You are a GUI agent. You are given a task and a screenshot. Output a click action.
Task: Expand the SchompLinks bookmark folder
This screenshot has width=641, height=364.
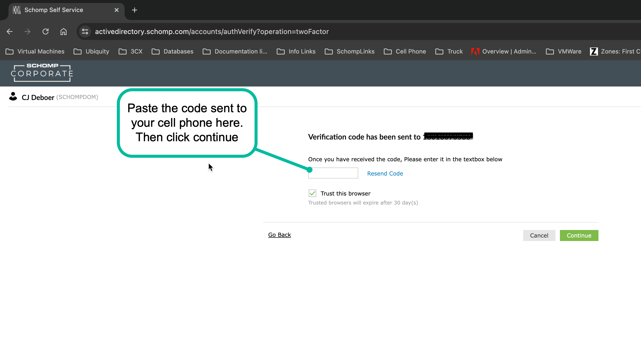pos(350,51)
